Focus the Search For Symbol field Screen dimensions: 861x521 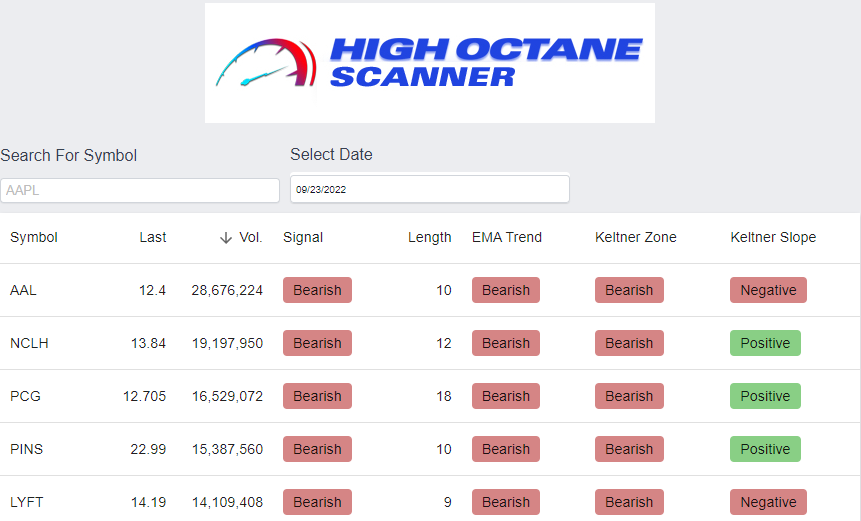[x=140, y=190]
